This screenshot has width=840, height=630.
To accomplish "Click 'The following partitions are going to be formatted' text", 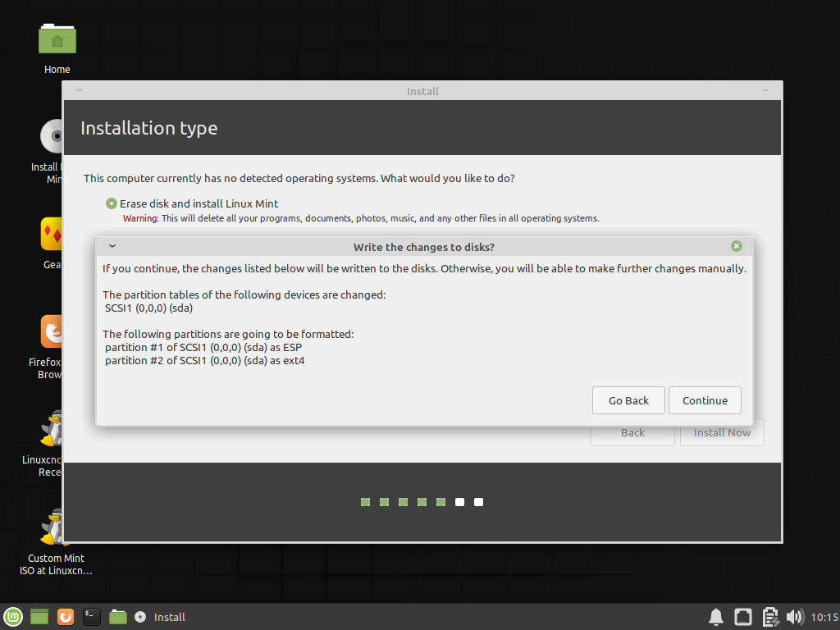I will (228, 335).
